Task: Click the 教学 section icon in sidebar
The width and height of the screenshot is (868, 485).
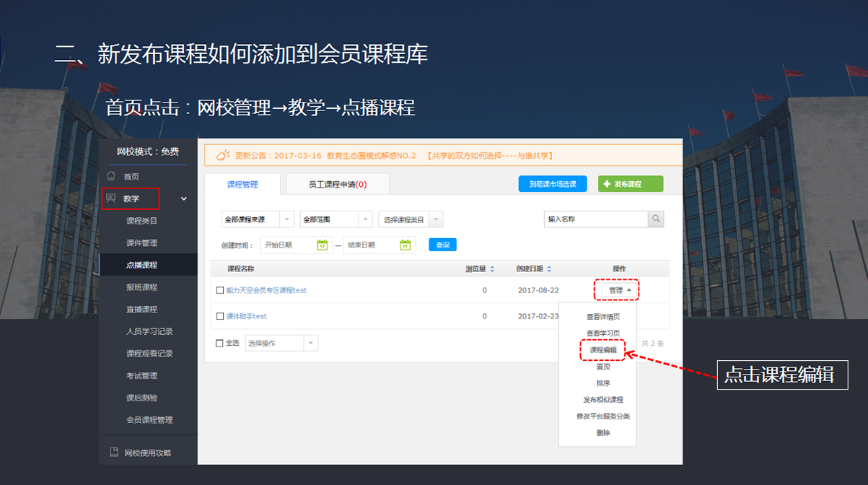Action: click(x=111, y=198)
